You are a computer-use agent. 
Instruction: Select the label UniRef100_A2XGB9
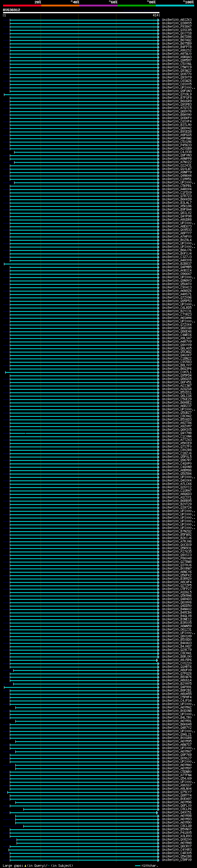tap(177, 149)
